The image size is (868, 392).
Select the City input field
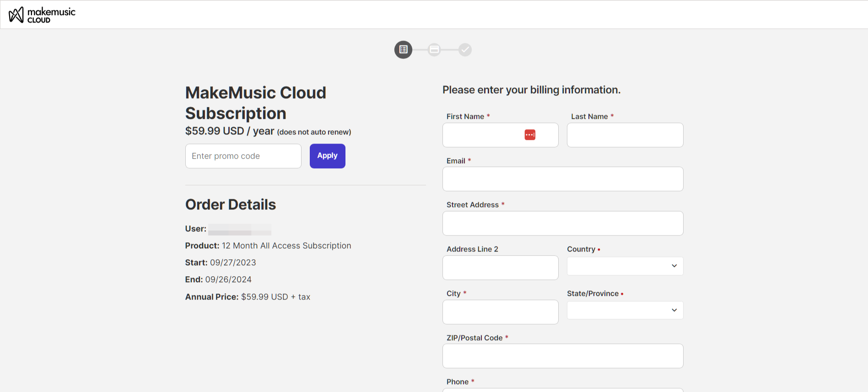pyautogui.click(x=500, y=312)
